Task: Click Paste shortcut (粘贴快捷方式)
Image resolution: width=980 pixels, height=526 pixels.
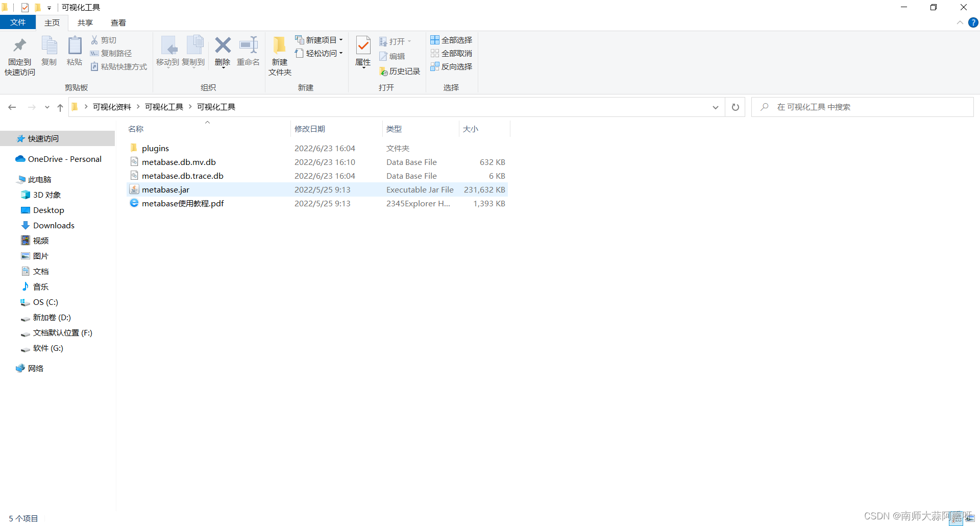Action: tap(119, 66)
